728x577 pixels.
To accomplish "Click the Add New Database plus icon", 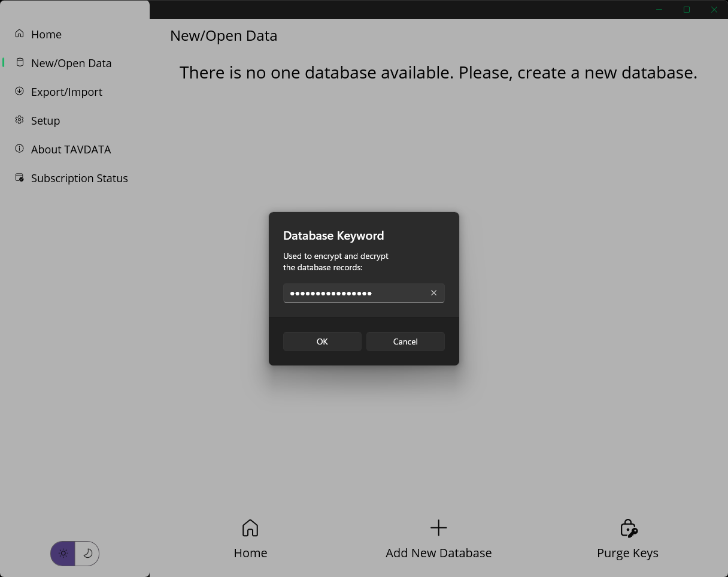I will tap(439, 528).
